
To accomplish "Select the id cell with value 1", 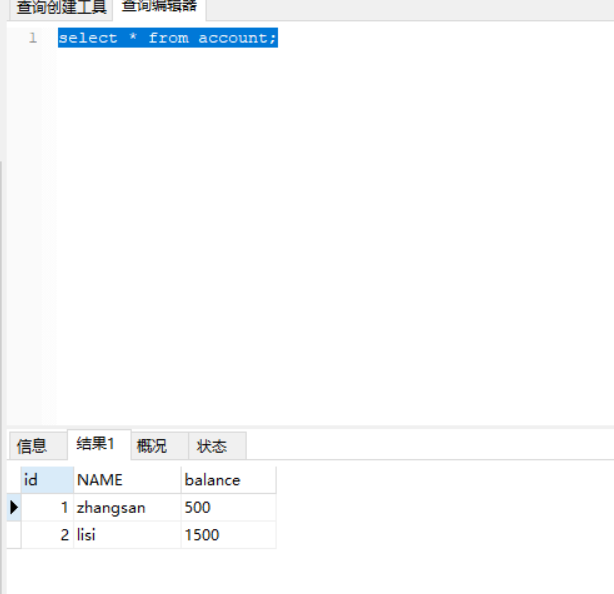I will click(x=47, y=507).
